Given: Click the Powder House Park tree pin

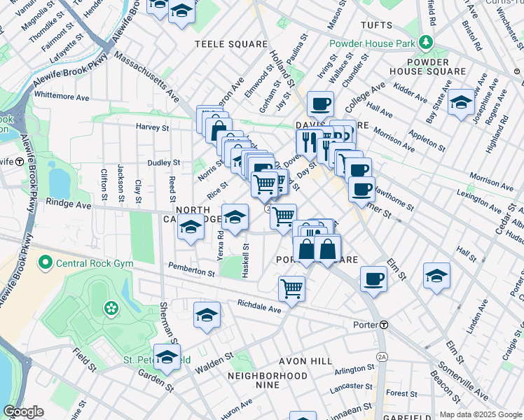Looking at the screenshot, I should pyautogui.click(x=426, y=43).
